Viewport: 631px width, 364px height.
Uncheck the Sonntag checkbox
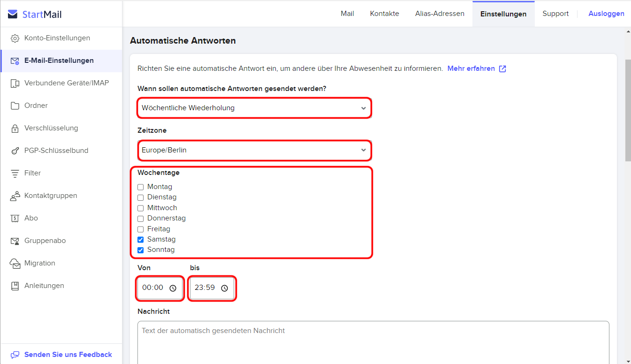(x=140, y=250)
